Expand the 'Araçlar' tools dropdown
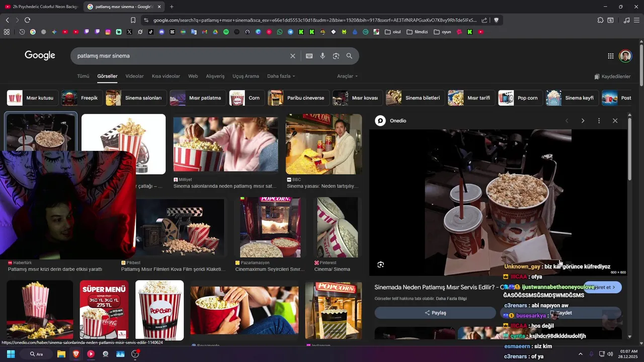Viewport: 644px width, 362px height. pos(347,76)
